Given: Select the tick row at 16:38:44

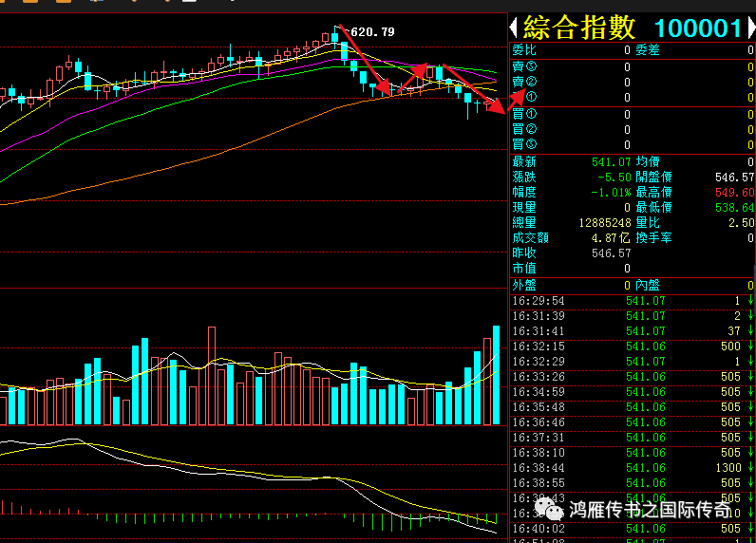Looking at the screenshot, I should click(633, 468).
